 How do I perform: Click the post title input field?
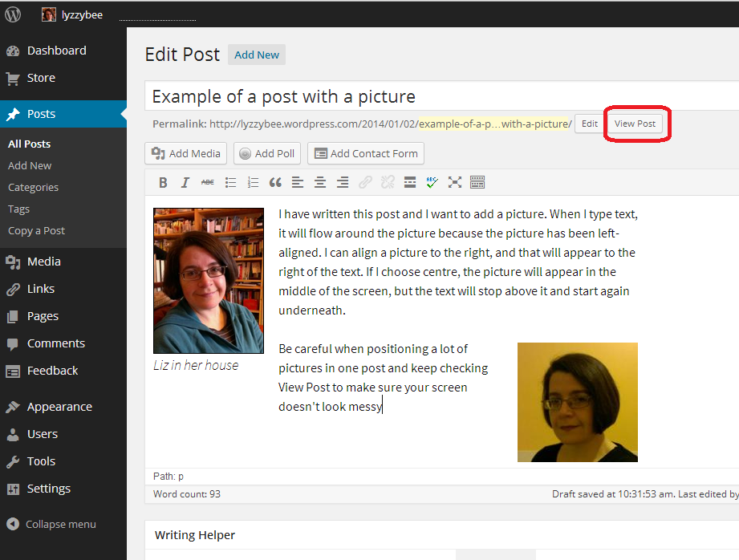click(441, 97)
